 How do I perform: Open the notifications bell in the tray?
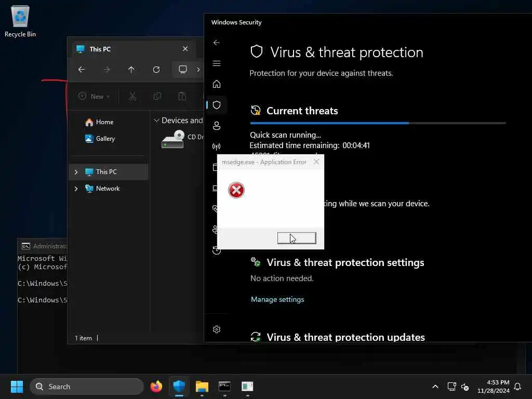coord(518,387)
